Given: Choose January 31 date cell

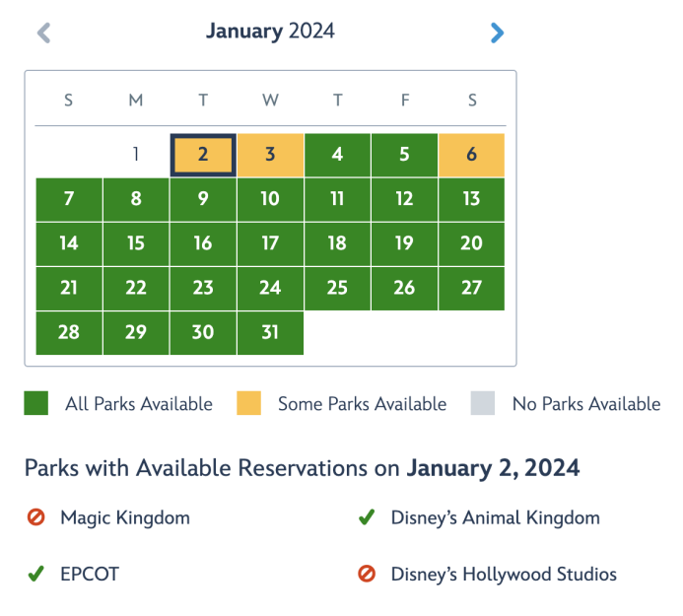Looking at the screenshot, I should coord(270,333).
